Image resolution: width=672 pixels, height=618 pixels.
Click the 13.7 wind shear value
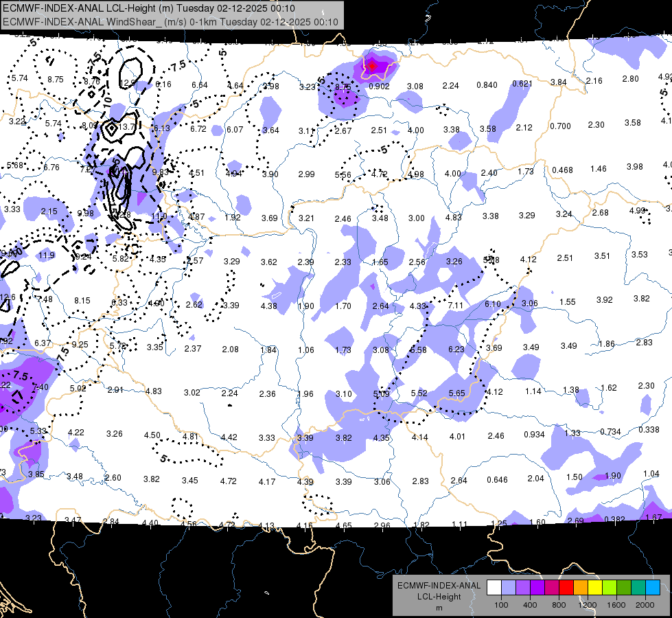[x=127, y=127]
